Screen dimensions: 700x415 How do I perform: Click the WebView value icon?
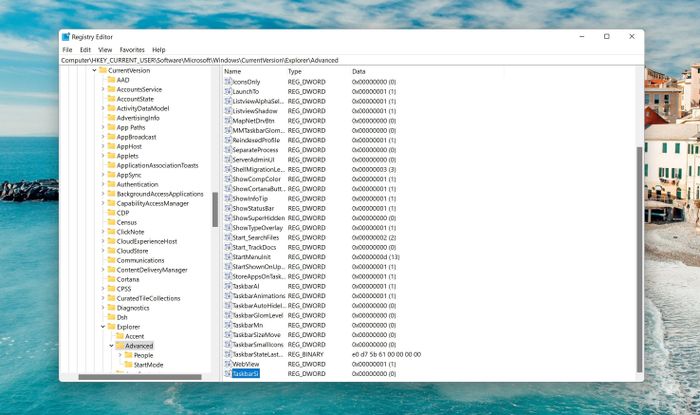(x=228, y=364)
